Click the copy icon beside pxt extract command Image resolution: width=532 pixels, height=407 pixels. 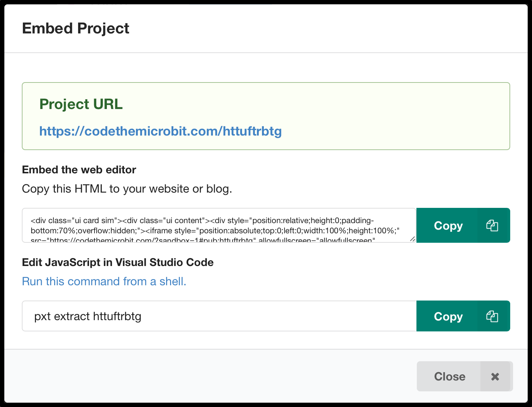(x=492, y=317)
